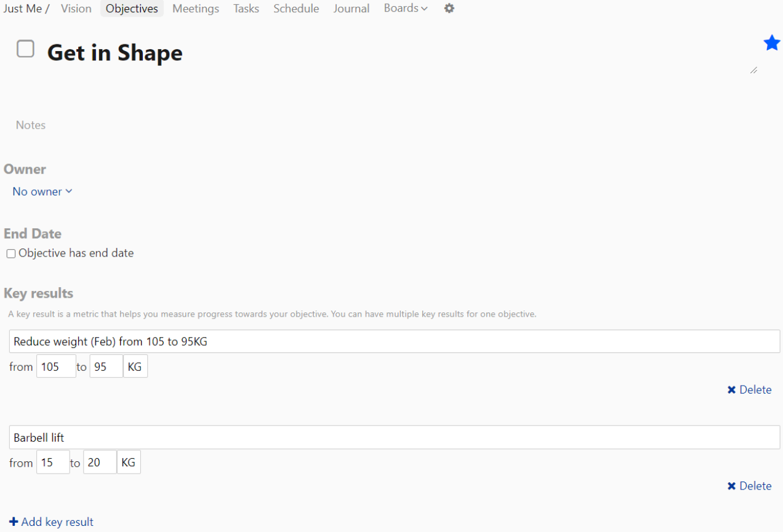Click the Notes text area

point(185,125)
